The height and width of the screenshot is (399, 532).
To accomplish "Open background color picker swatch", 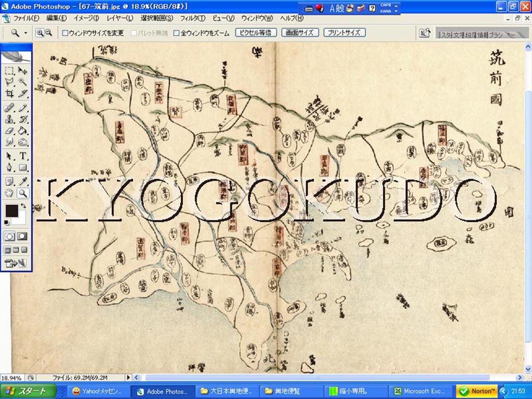I will click(x=21, y=219).
